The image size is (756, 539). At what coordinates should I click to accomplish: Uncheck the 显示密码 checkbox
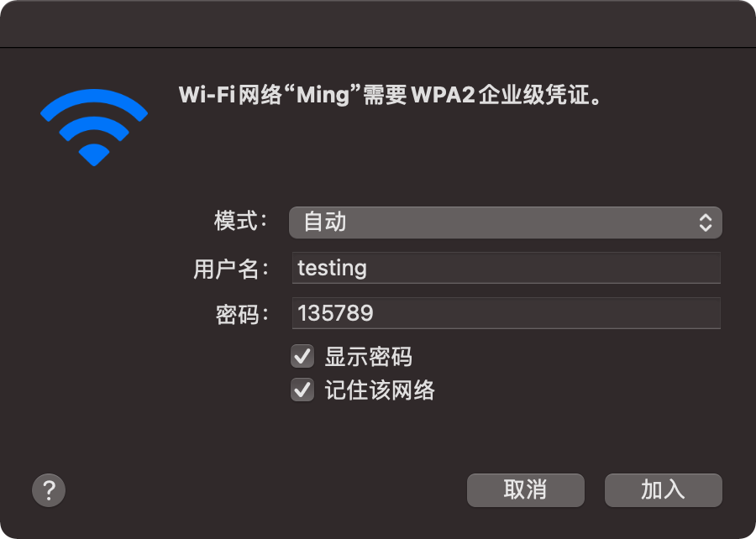(x=302, y=357)
